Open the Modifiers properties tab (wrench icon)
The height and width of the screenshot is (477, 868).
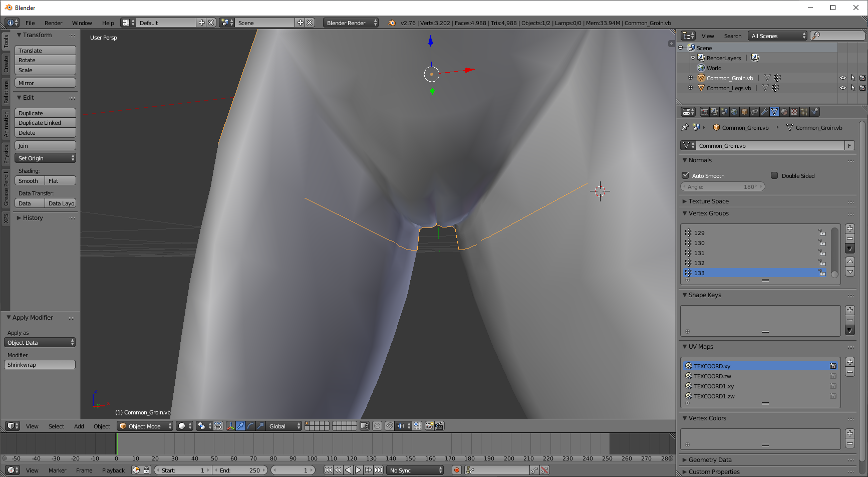[x=764, y=112]
